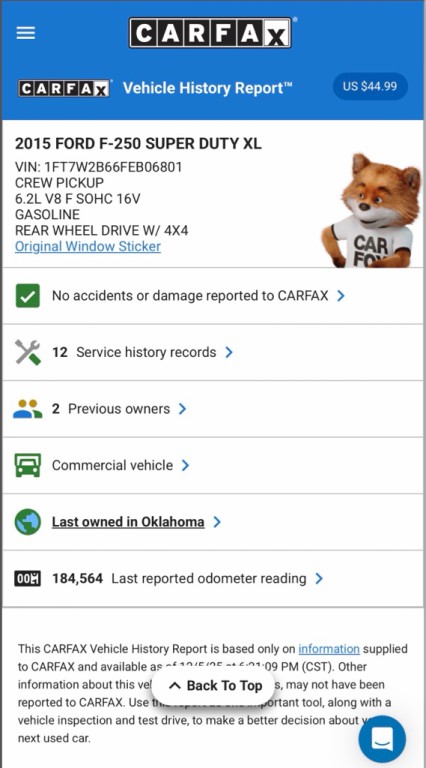Viewport: 426px width, 768px height.
Task: Open the hamburger menu icon
Action: (25, 33)
